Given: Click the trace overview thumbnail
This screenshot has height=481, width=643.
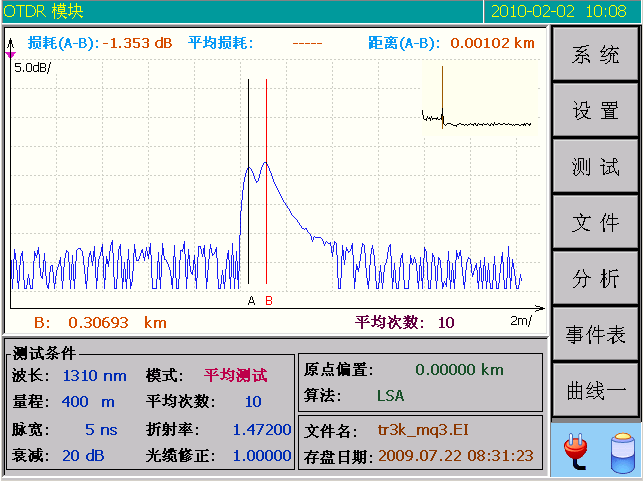Looking at the screenshot, I should tap(479, 98).
